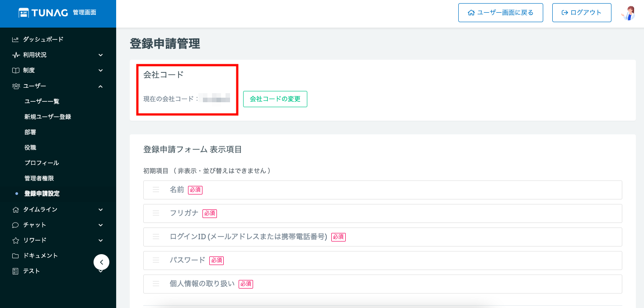Click the チャット speech bubble icon
The height and width of the screenshot is (308, 644).
point(15,225)
